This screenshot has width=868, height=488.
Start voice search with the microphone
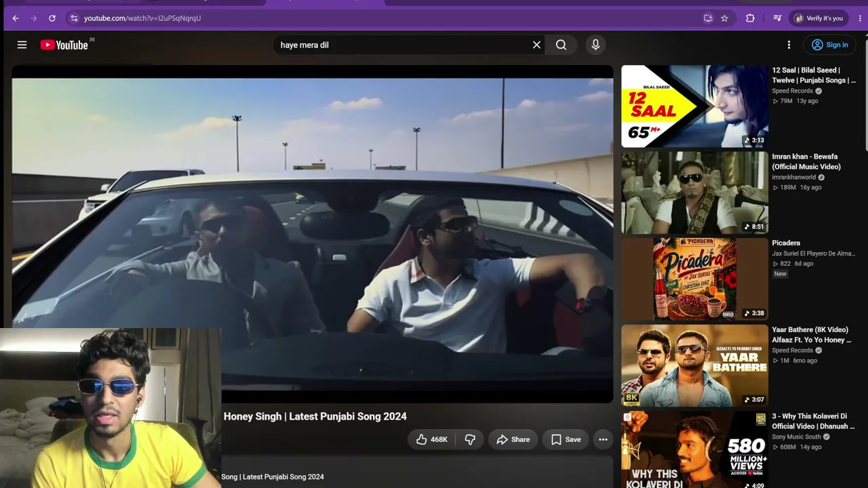click(595, 45)
